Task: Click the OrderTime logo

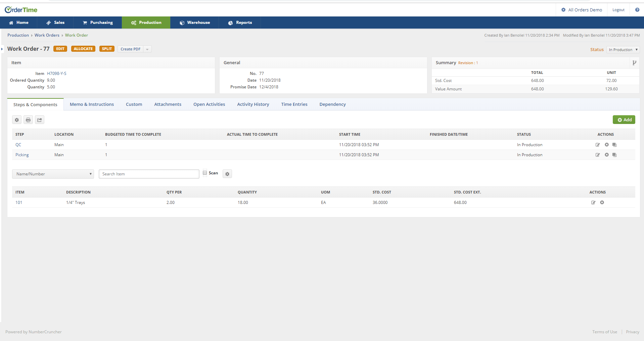Action: click(21, 10)
